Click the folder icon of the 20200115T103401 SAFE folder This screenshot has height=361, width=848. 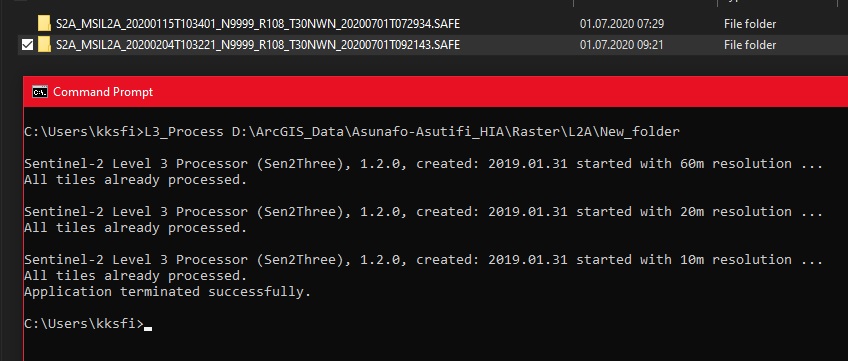pyautogui.click(x=44, y=24)
